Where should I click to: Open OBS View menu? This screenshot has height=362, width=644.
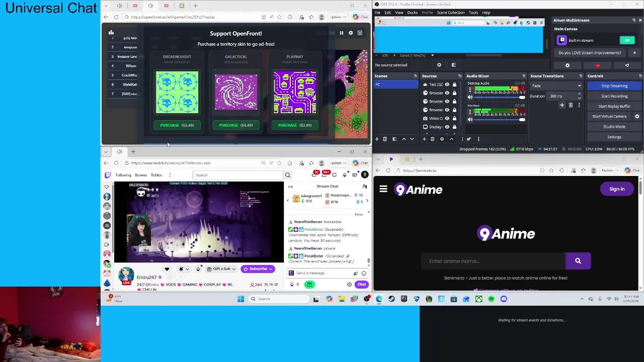[x=399, y=13]
